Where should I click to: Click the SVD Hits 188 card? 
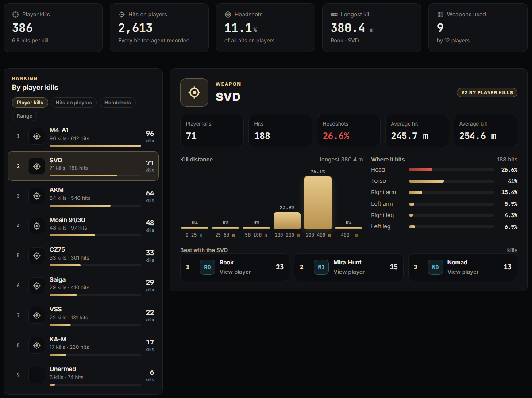280,131
